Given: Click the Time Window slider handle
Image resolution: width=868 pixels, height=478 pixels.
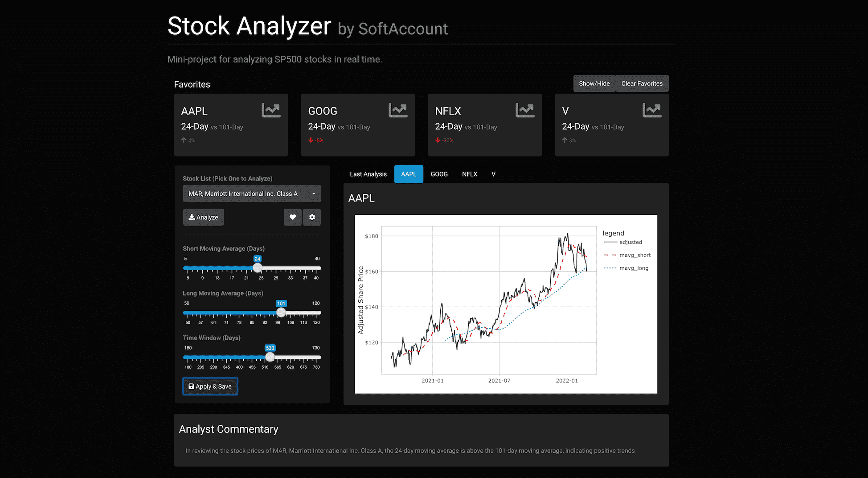Looking at the screenshot, I should click(270, 357).
